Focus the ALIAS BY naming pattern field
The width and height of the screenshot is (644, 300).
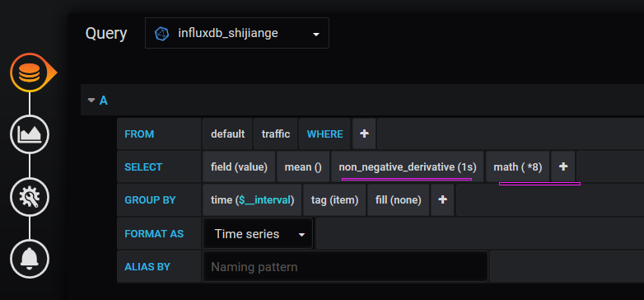[x=345, y=267]
